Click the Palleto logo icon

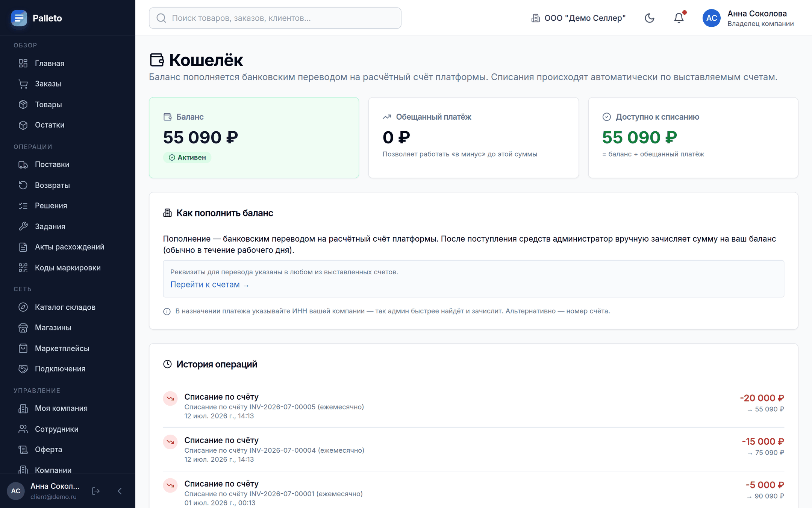19,18
